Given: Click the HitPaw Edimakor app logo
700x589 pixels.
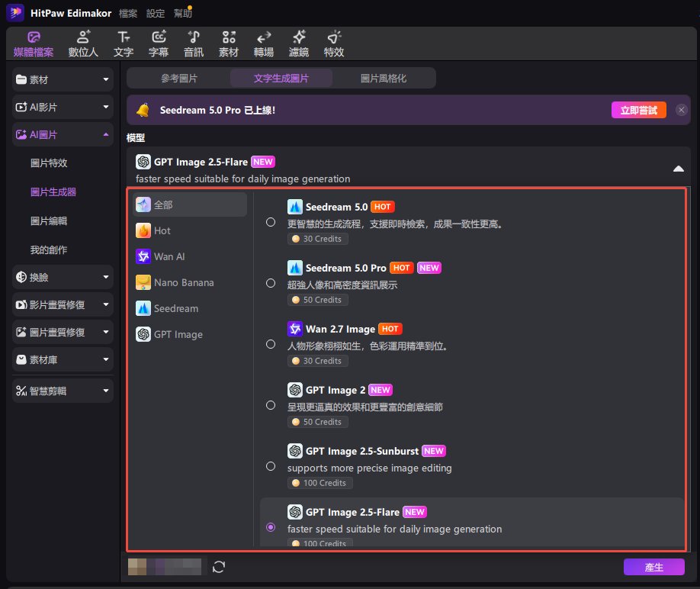Looking at the screenshot, I should pos(15,12).
